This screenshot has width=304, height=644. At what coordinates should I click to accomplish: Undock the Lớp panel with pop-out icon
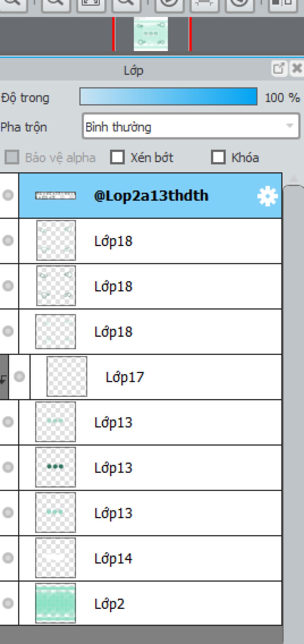278,69
